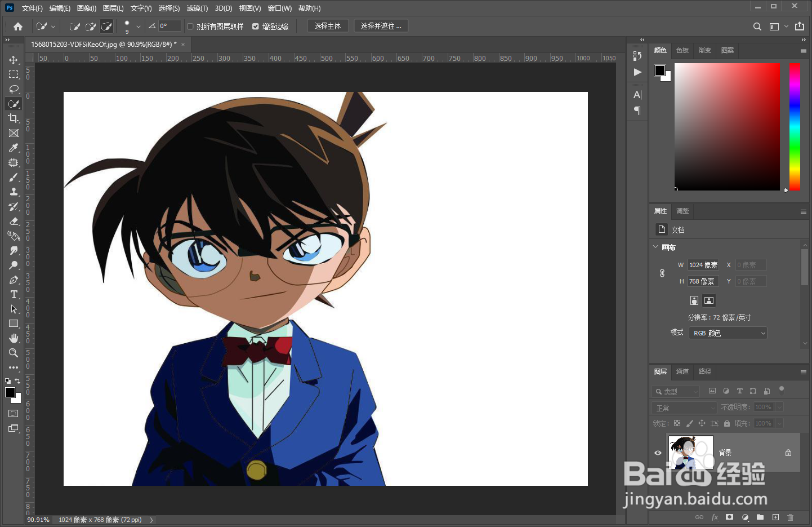Select the Pen tool

click(14, 280)
